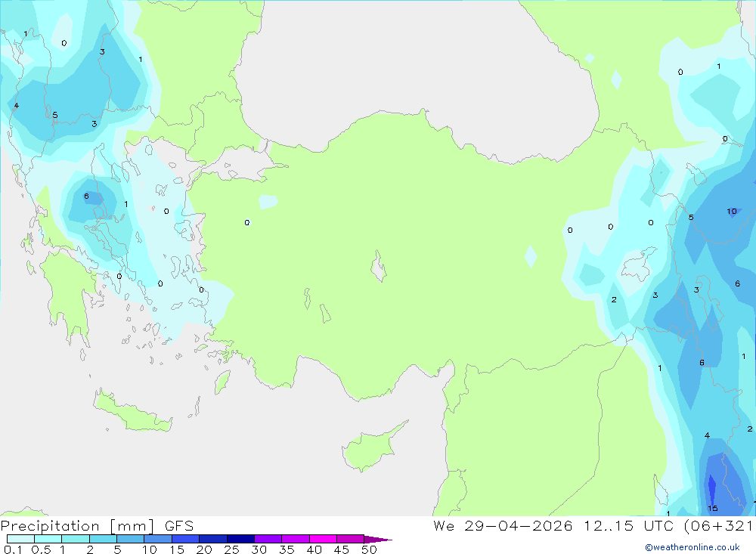Click the '35' legend scale label
Viewport: 756px width, 554px height.
click(x=287, y=549)
